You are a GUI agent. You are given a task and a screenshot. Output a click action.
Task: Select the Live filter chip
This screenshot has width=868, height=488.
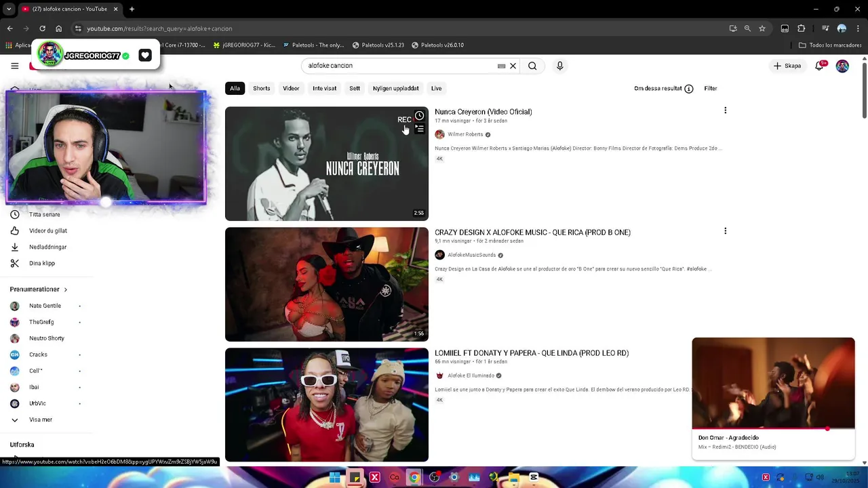pos(436,88)
